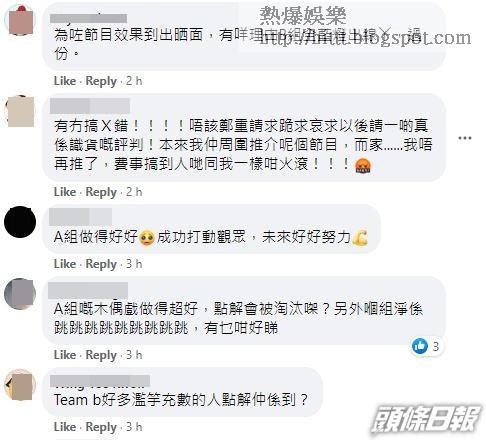The image size is (486, 440).
Task: Open the first commenter's profile picture
Action: click(20, 20)
